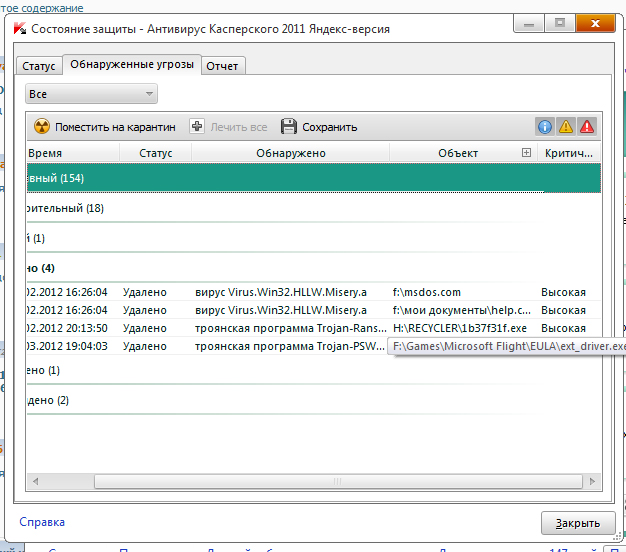Minimize the Kaspersky window

(x=529, y=24)
